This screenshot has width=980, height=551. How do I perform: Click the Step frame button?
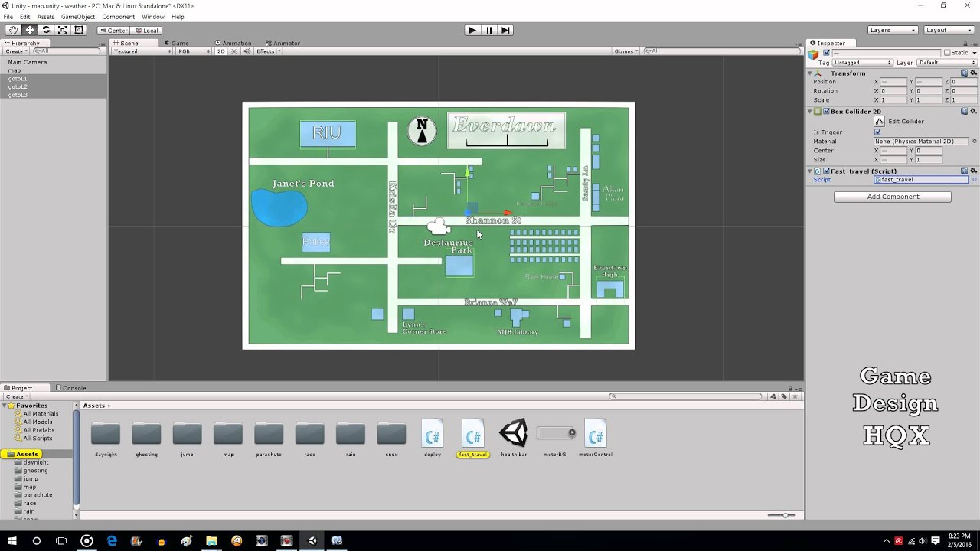pos(505,30)
